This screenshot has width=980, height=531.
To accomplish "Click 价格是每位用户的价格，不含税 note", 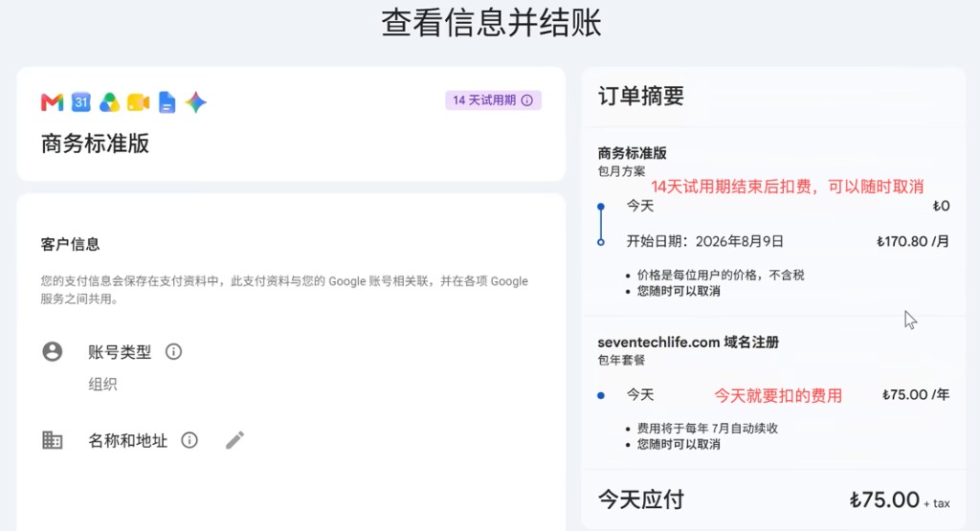I will 721,275.
